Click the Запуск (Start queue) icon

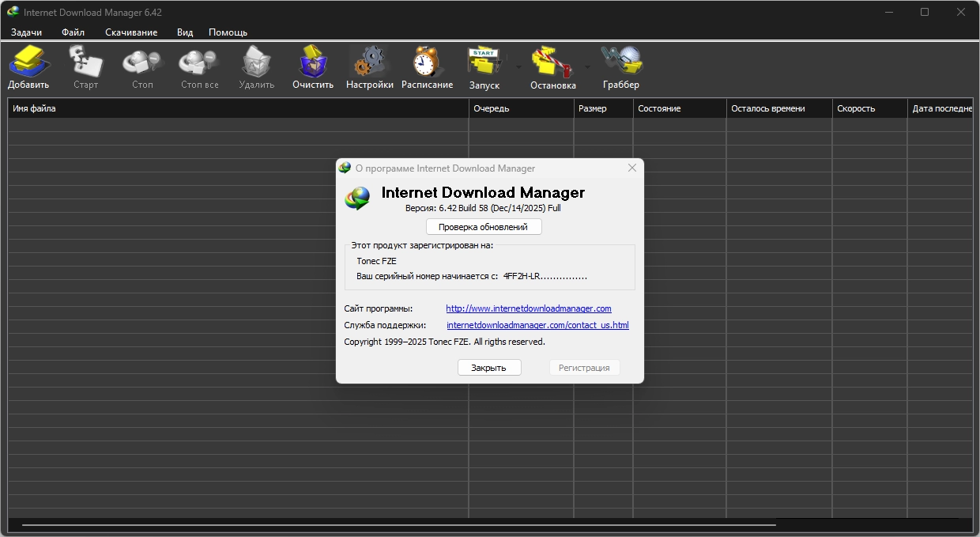pos(484,66)
